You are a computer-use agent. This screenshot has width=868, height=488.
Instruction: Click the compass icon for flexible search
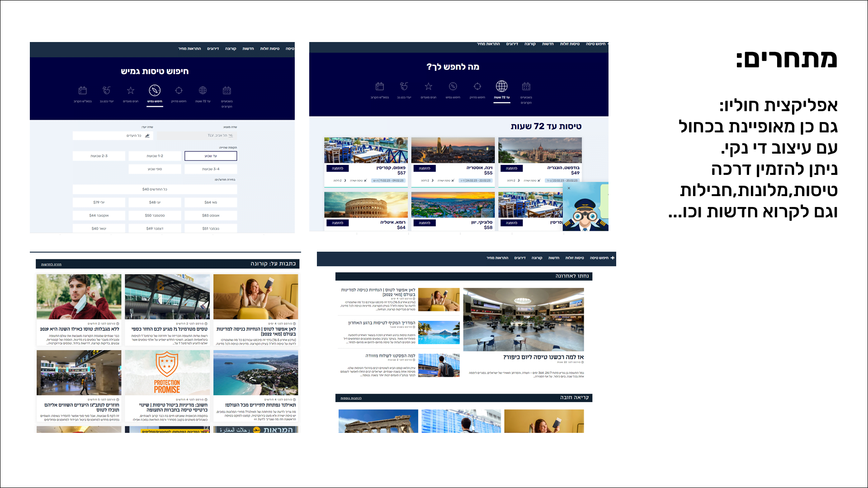tap(155, 90)
